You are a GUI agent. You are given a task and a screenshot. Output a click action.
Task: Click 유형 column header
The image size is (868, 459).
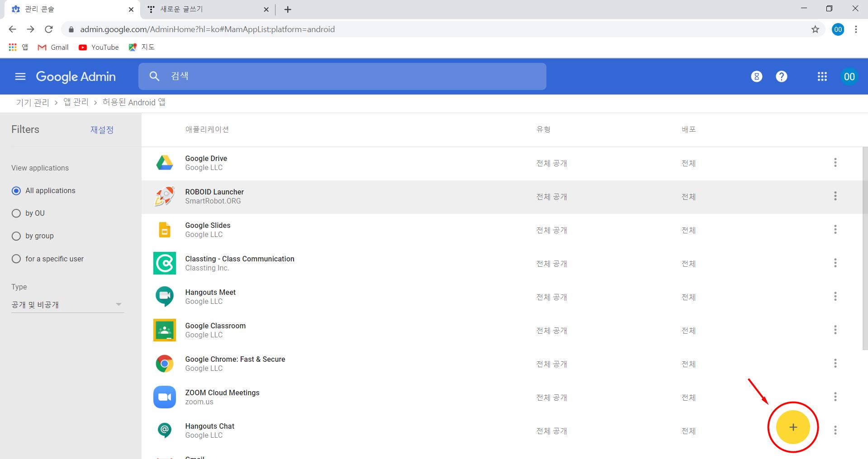click(543, 129)
